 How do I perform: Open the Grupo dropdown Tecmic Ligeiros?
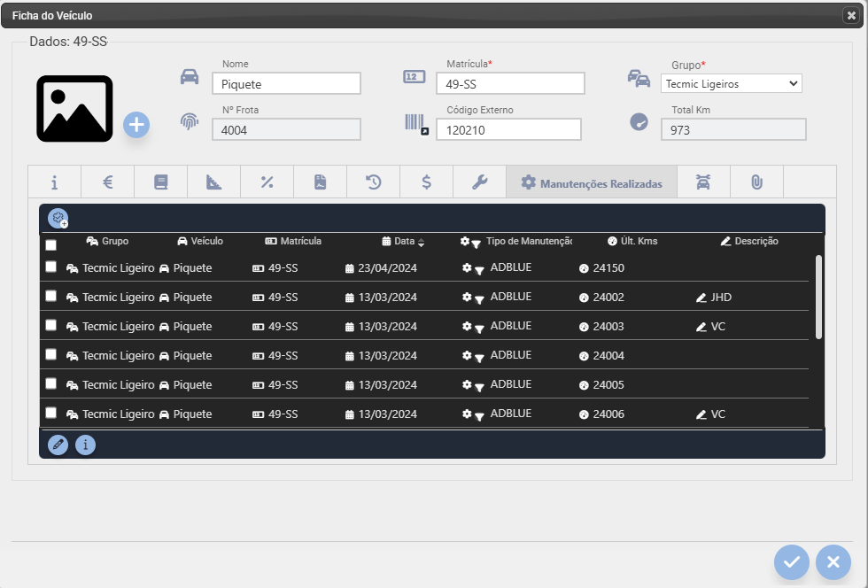tap(732, 83)
